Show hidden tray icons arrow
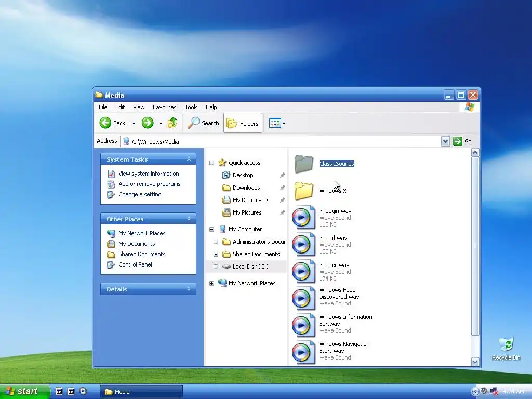The height and width of the screenshot is (399, 532). pyautogui.click(x=475, y=392)
